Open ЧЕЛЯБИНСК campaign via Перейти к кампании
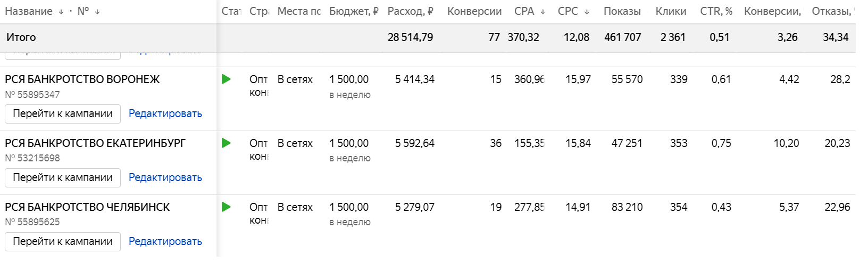This screenshot has height=262, width=868. coord(63,242)
